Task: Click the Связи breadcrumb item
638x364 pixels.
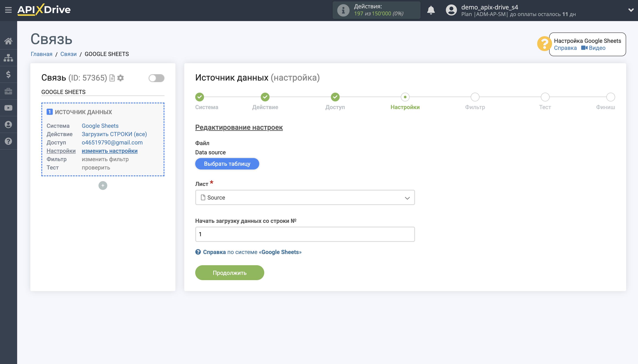Action: coord(68,54)
